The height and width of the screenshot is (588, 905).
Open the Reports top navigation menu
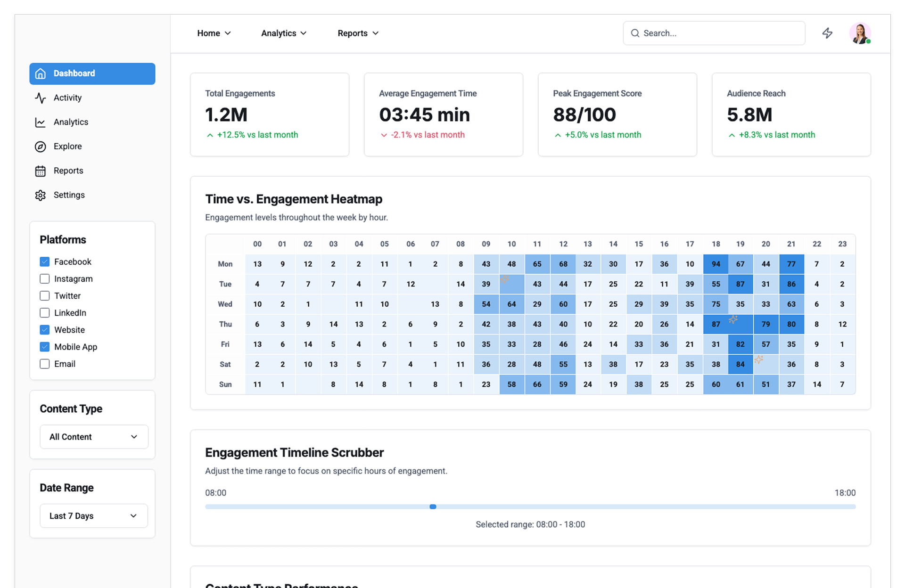coord(358,33)
